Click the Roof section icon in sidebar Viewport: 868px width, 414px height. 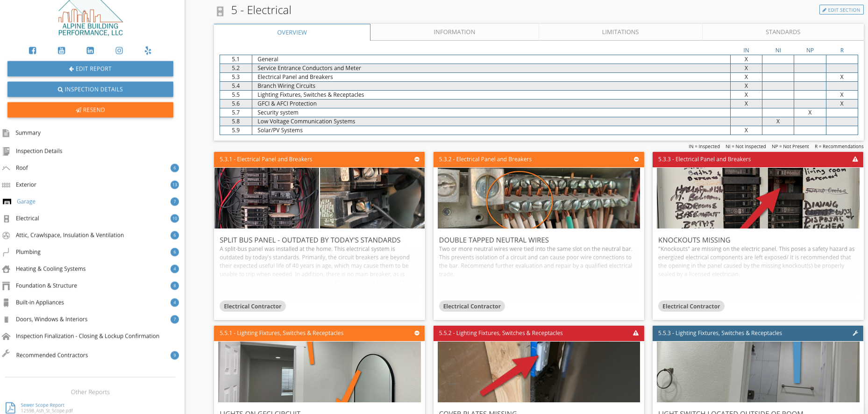pos(6,168)
